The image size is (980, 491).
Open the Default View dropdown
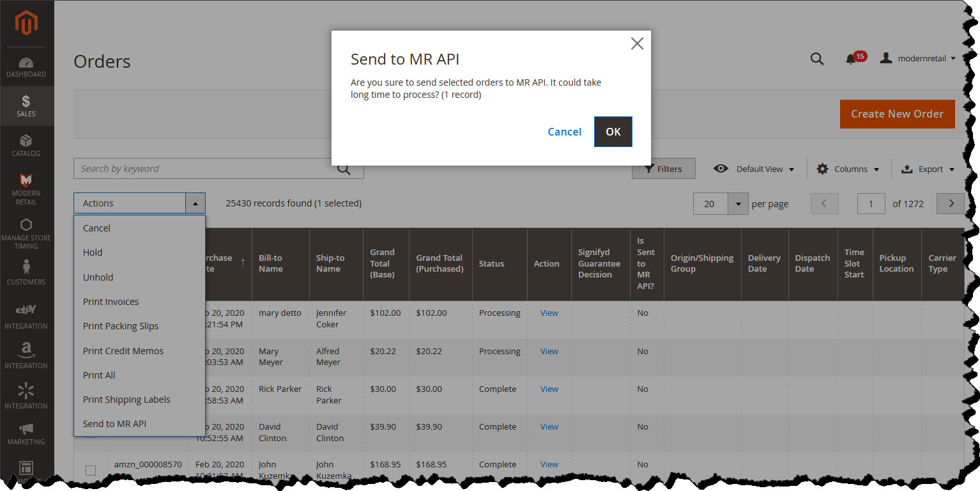click(x=754, y=169)
